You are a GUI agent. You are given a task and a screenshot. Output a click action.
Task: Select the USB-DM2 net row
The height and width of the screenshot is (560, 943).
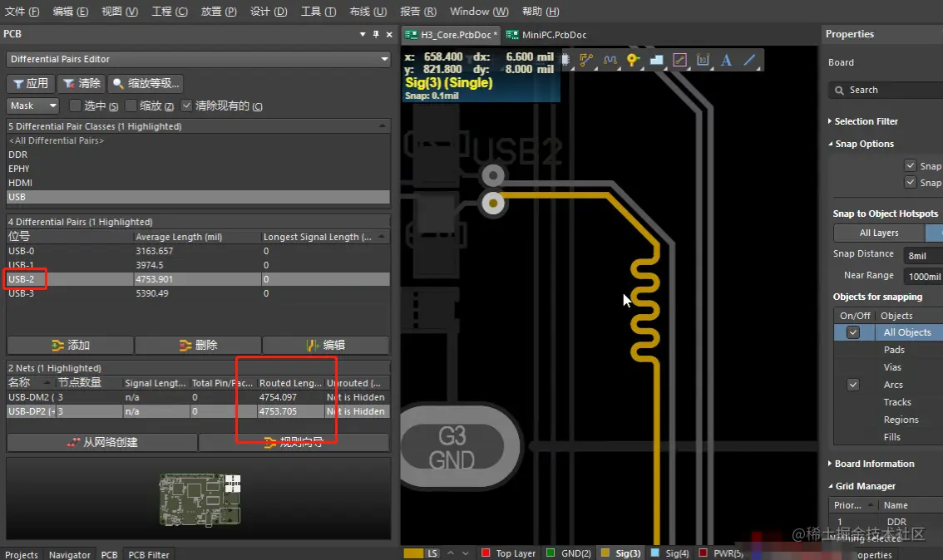(199, 397)
